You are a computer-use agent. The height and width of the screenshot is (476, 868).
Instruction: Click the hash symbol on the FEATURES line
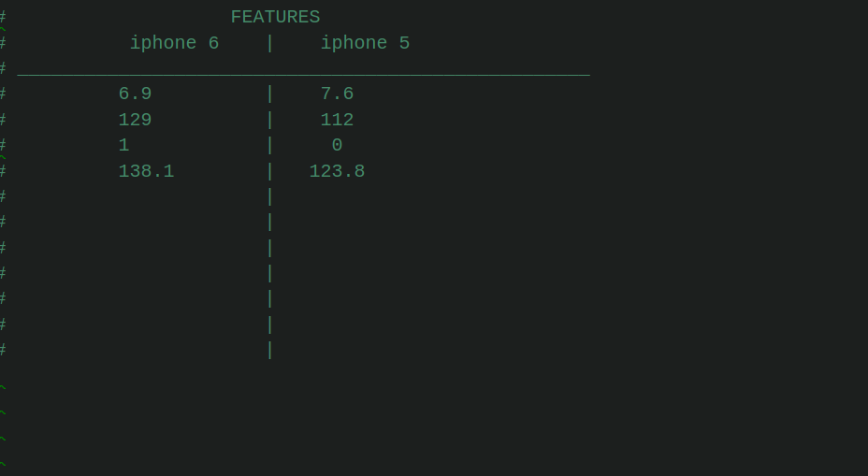[3, 17]
